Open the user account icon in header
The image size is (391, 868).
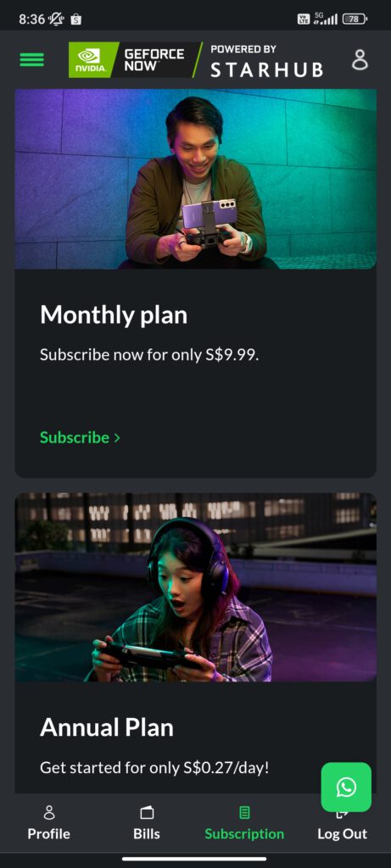click(360, 60)
